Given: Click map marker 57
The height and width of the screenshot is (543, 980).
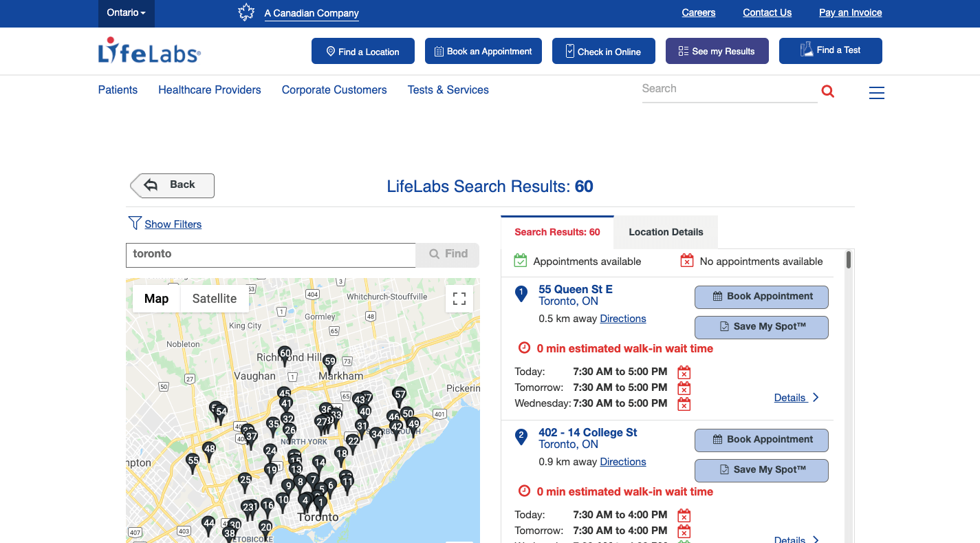Looking at the screenshot, I should (x=400, y=396).
